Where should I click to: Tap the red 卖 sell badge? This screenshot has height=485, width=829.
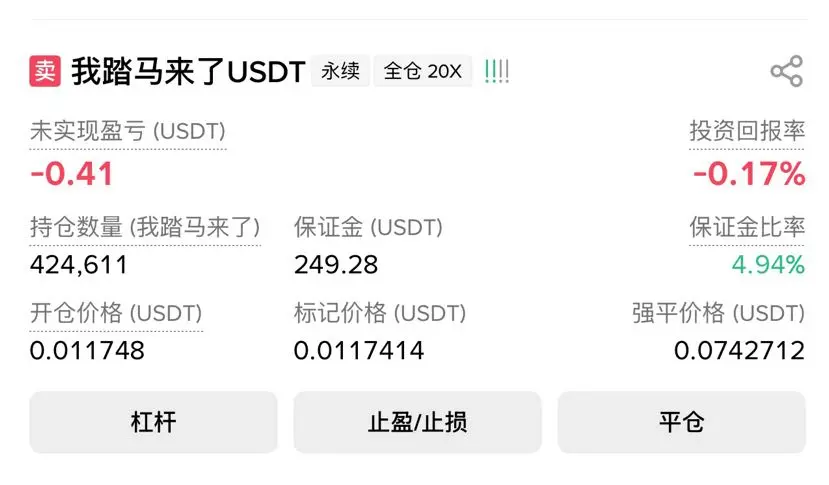[x=45, y=71]
